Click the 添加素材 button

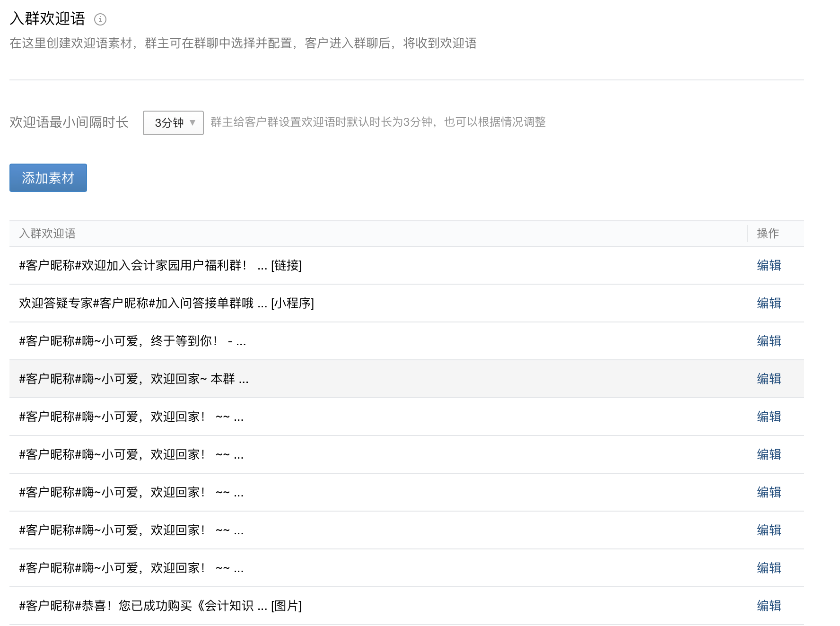pos(48,178)
